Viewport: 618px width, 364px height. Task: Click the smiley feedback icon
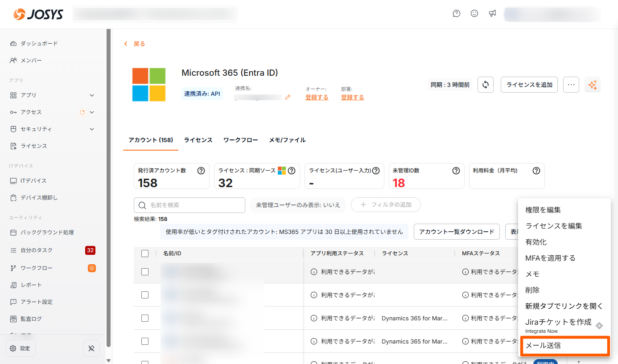tap(474, 13)
